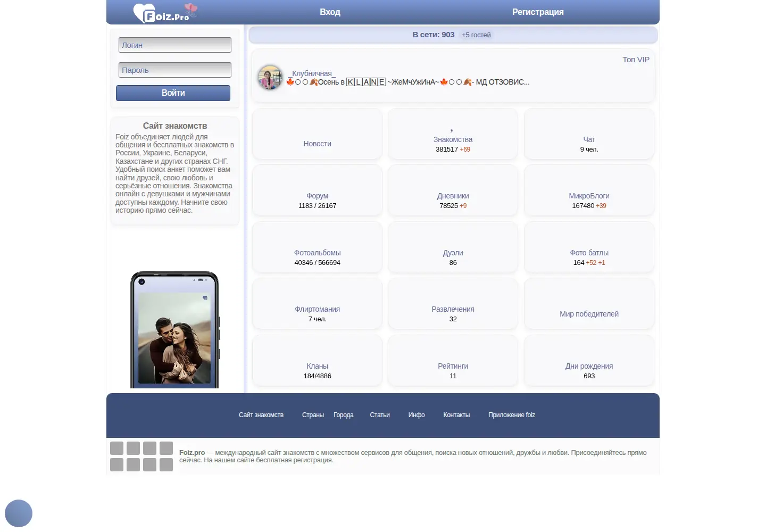Click the round blue floating button
The width and height of the screenshot is (766, 532).
pos(19,513)
